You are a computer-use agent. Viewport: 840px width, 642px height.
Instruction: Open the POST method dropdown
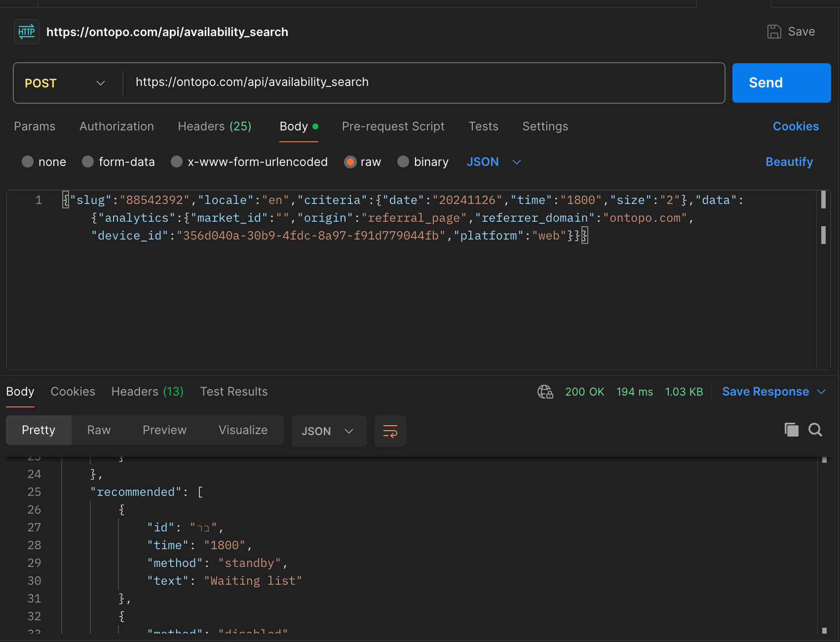point(65,83)
